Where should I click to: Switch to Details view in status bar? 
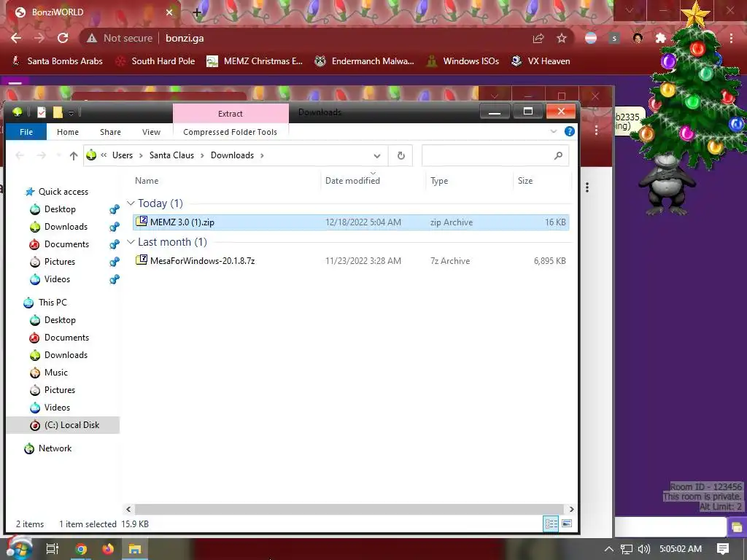click(x=551, y=524)
